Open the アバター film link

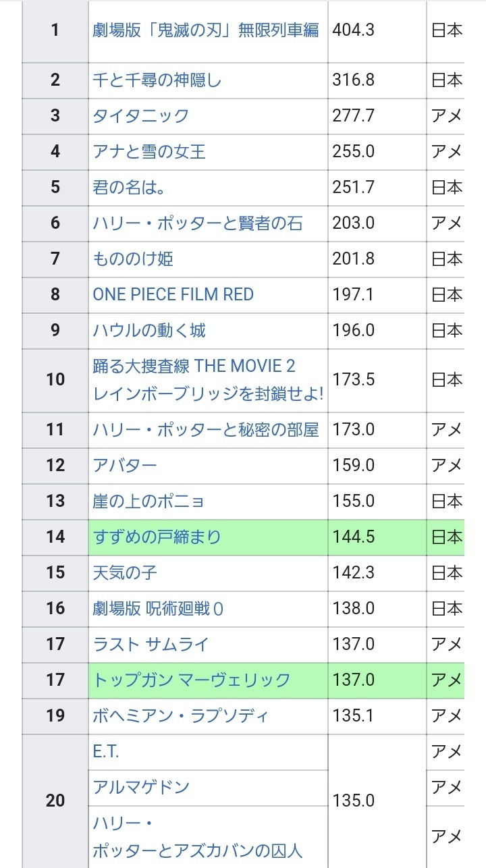click(125, 466)
